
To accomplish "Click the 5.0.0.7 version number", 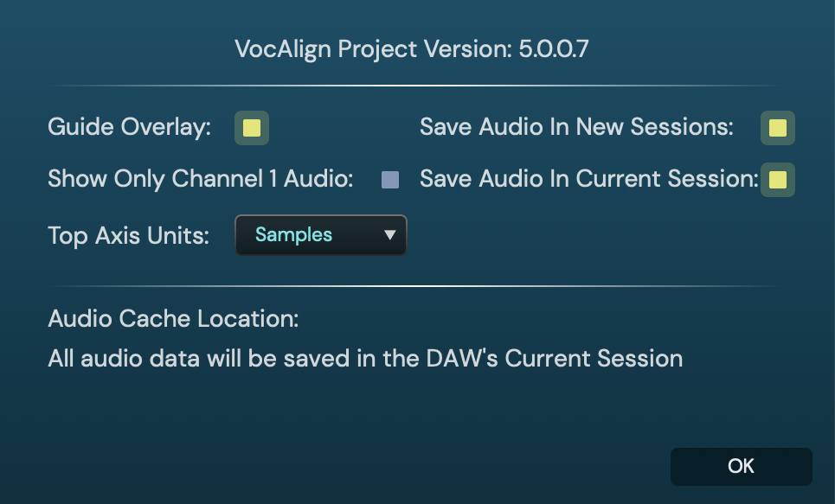I will click(554, 49).
